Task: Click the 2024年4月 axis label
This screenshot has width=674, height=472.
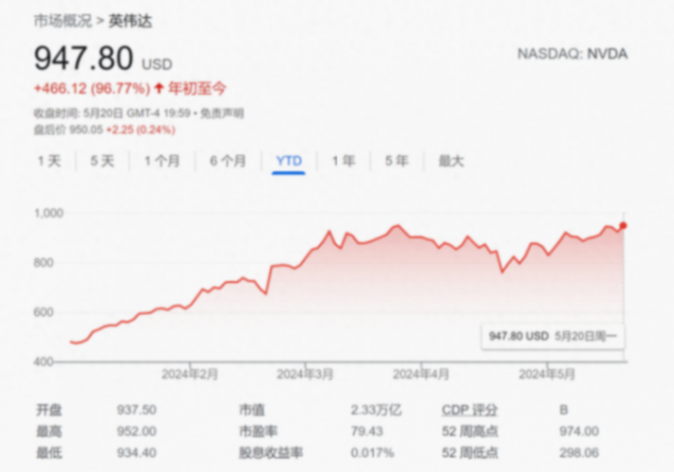Action: pos(421,374)
